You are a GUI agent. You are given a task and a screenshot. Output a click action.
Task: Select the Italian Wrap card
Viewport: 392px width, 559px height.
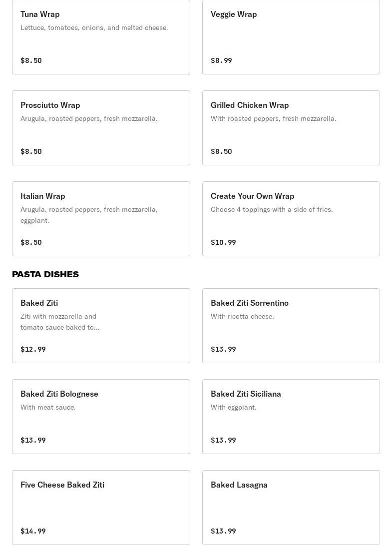pyautogui.click(x=101, y=218)
